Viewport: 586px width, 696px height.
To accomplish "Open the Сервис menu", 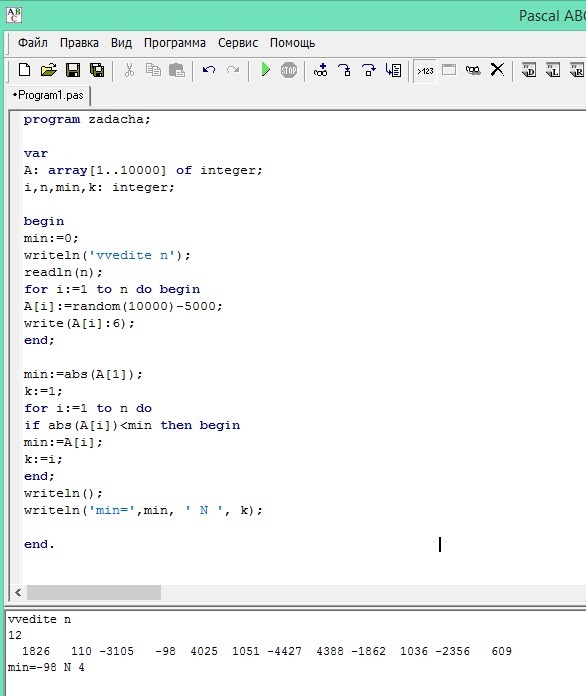I will pos(238,43).
